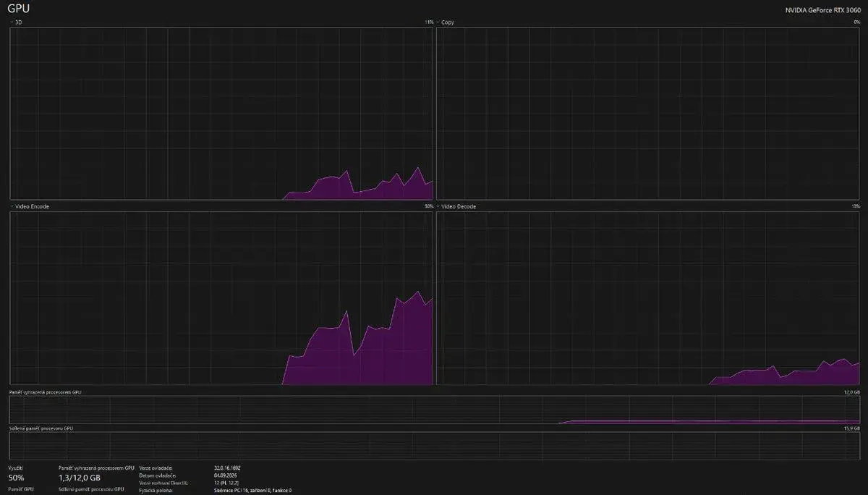The width and height of the screenshot is (868, 495).
Task: Click inside the Video Decode usage graph
Action: tap(649, 298)
